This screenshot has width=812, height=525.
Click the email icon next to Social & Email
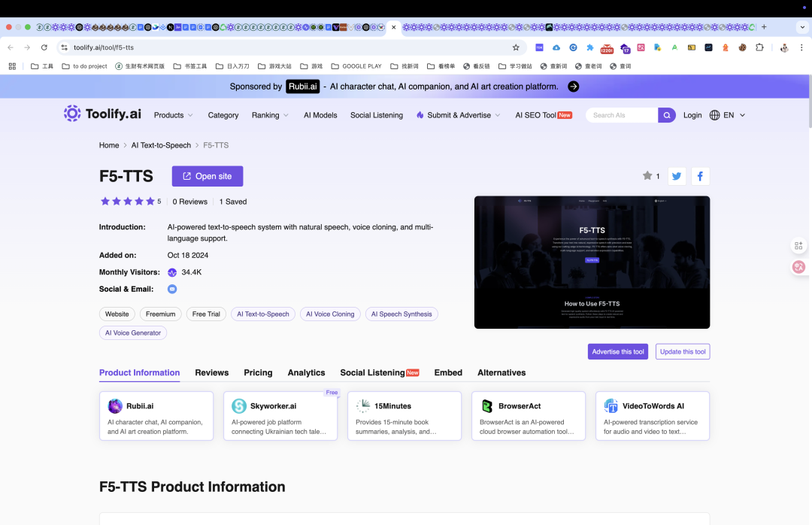(172, 289)
